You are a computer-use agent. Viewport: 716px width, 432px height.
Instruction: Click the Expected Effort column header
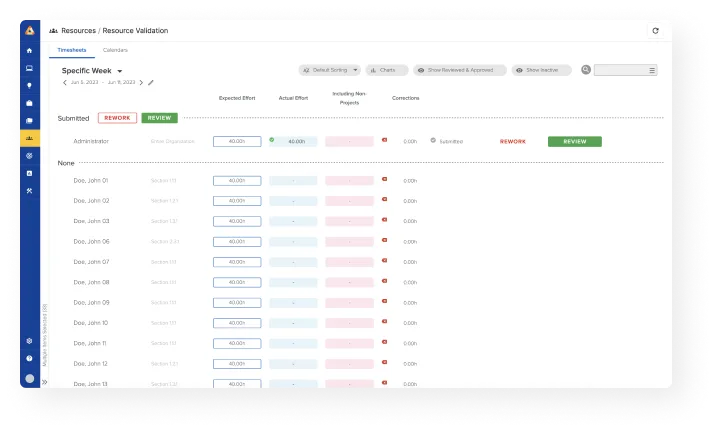coord(237,98)
